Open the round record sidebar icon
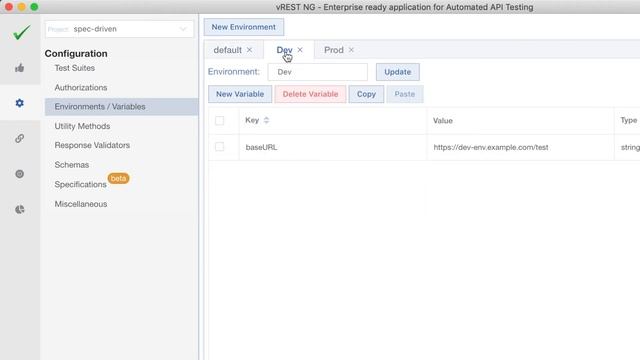 (20, 174)
